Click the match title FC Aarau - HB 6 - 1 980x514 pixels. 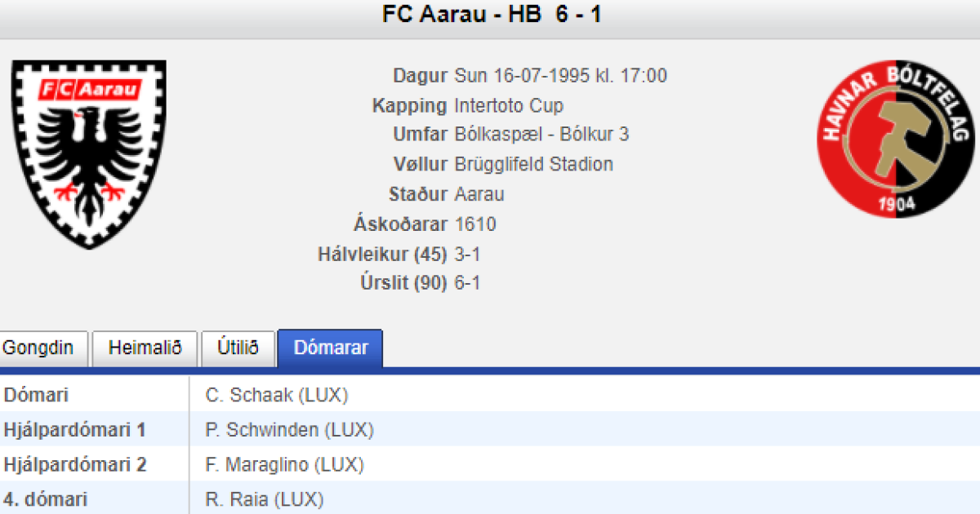[x=492, y=15]
